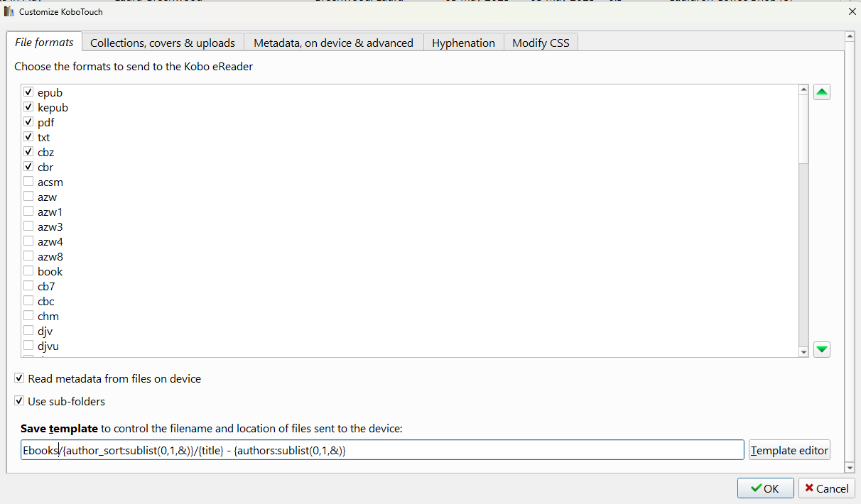Screen dimensions: 861x504
Task: Check the cbc format checkbox
Action: click(x=28, y=301)
